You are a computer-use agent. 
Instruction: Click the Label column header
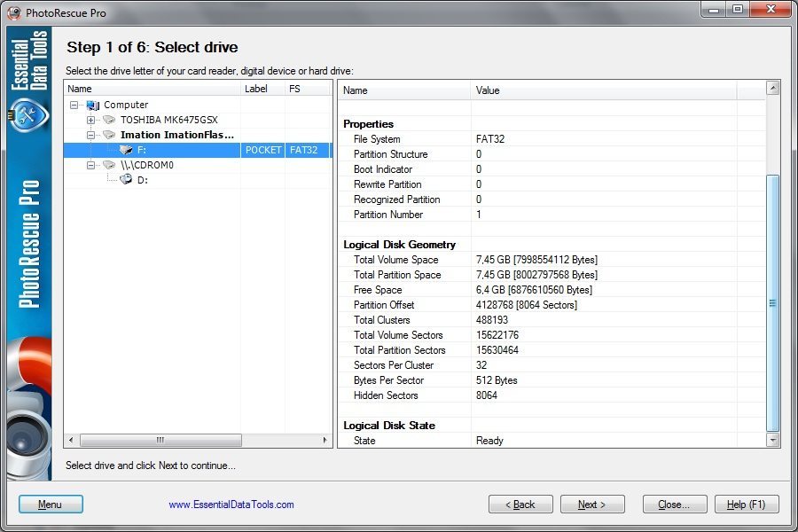click(262, 89)
